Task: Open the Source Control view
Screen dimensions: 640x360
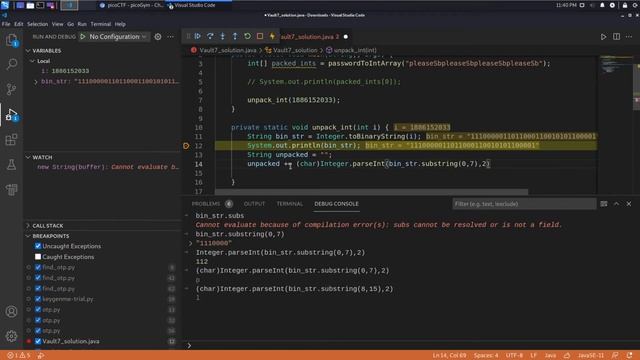Action: (11, 89)
